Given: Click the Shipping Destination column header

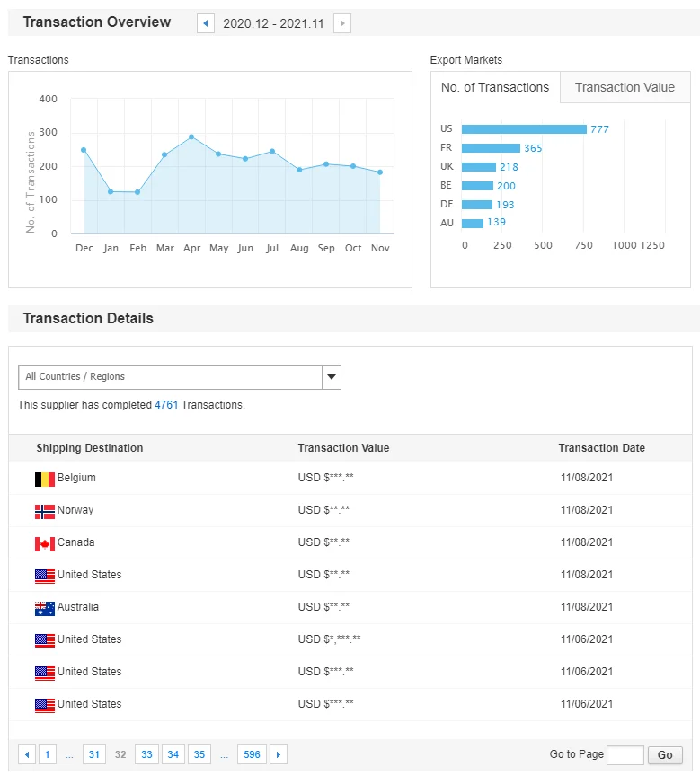Looking at the screenshot, I should pos(90,448).
